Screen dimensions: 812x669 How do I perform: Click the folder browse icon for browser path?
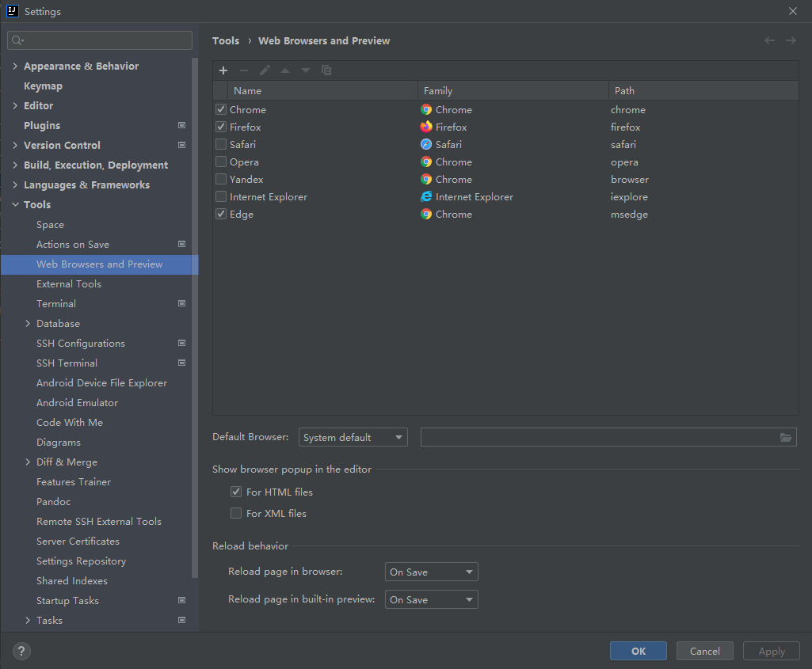point(786,437)
